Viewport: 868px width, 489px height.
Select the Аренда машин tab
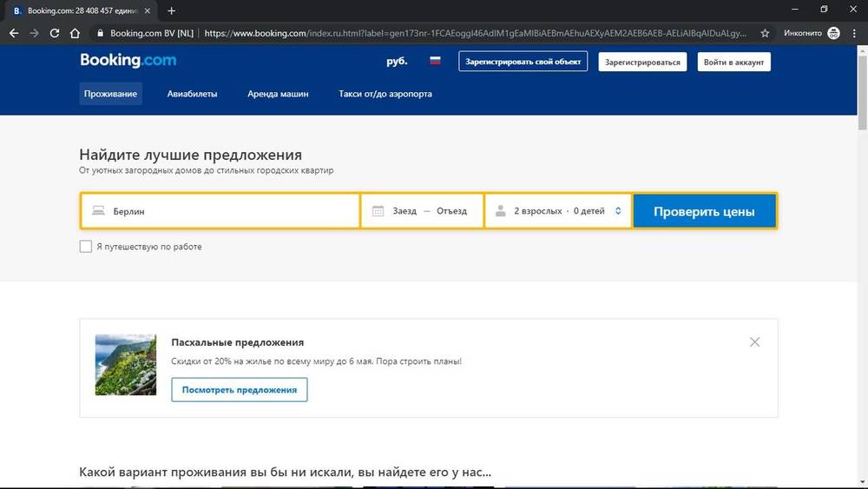pyautogui.click(x=278, y=94)
